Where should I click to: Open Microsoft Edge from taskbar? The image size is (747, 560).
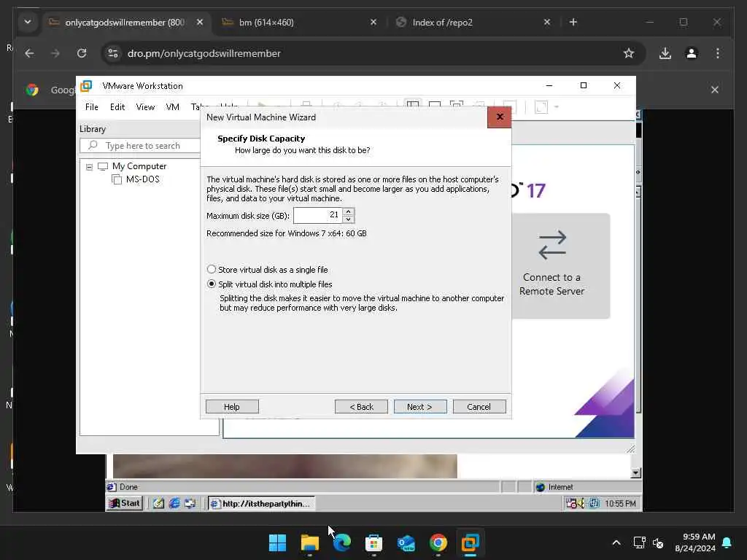pyautogui.click(x=342, y=542)
